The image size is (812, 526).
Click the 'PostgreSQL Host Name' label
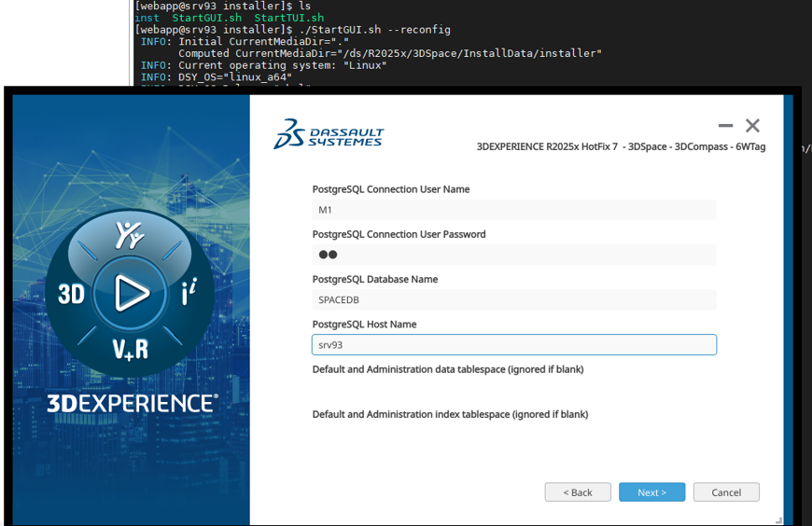(x=364, y=325)
